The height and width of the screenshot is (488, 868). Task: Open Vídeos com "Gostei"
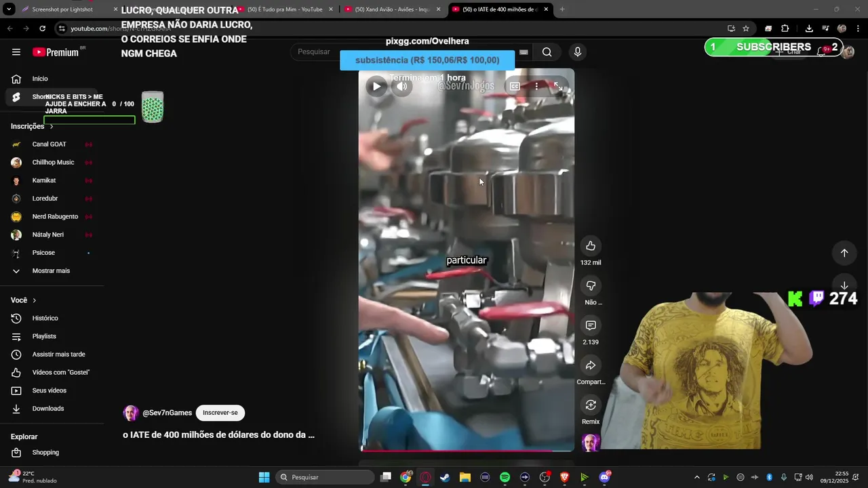coord(52,372)
